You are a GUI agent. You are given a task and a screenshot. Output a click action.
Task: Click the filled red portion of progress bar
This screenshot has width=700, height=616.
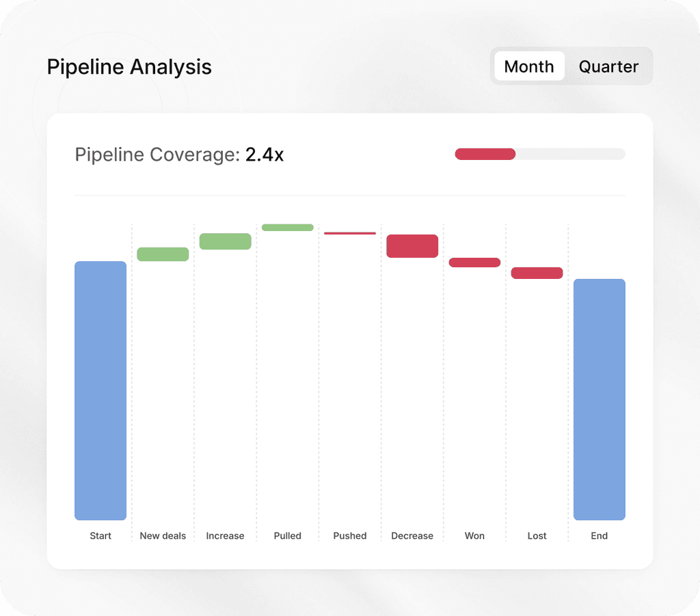pos(485,154)
